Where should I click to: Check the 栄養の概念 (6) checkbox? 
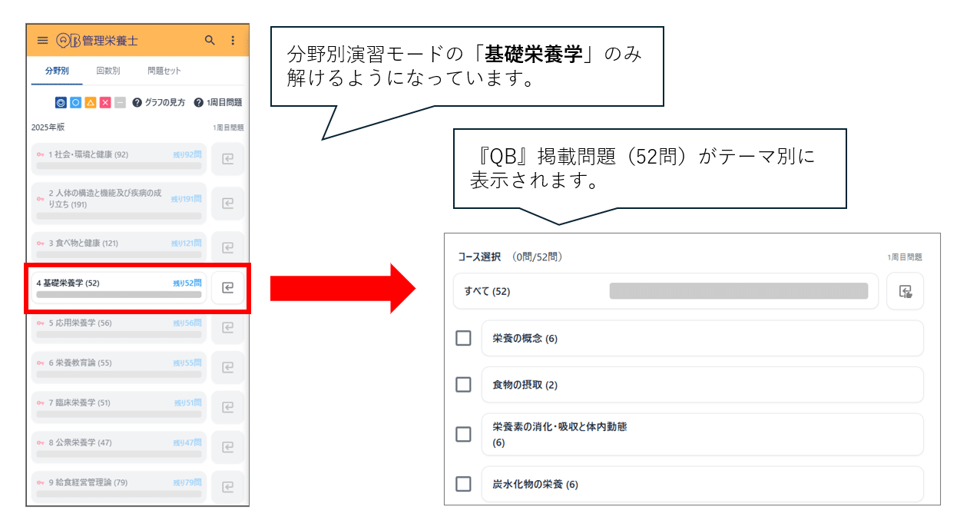tap(463, 338)
